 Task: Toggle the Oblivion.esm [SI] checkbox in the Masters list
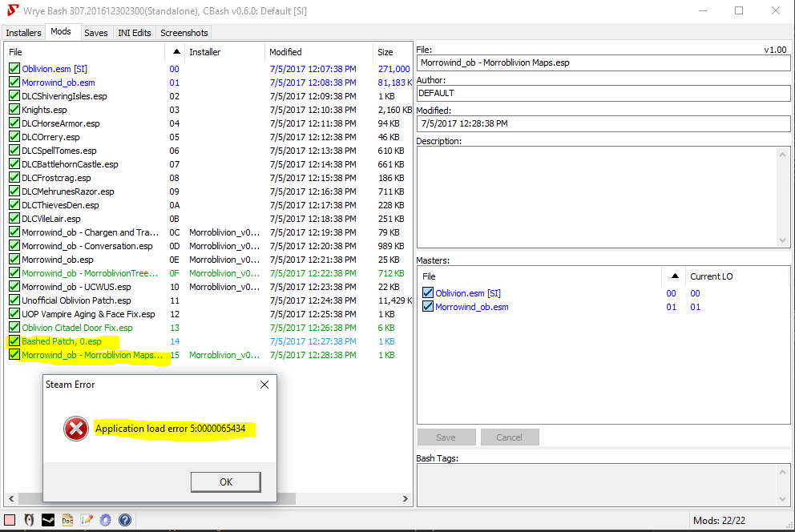[x=428, y=293]
